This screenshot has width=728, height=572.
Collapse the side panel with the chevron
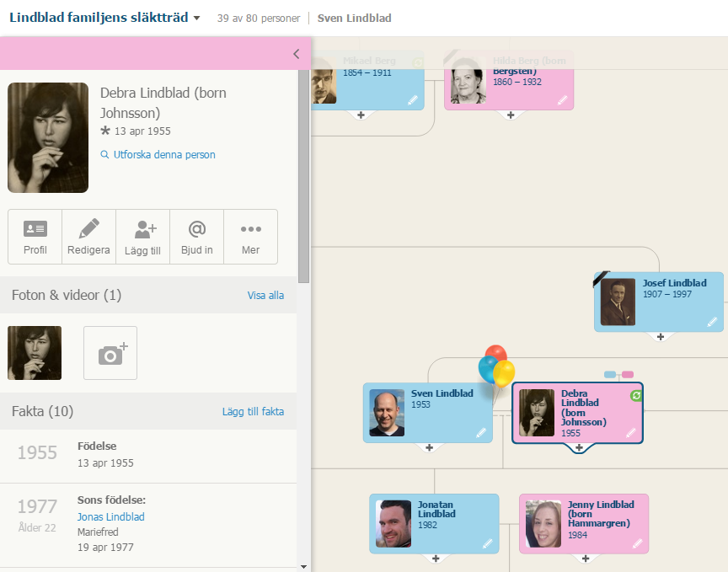[x=297, y=54]
